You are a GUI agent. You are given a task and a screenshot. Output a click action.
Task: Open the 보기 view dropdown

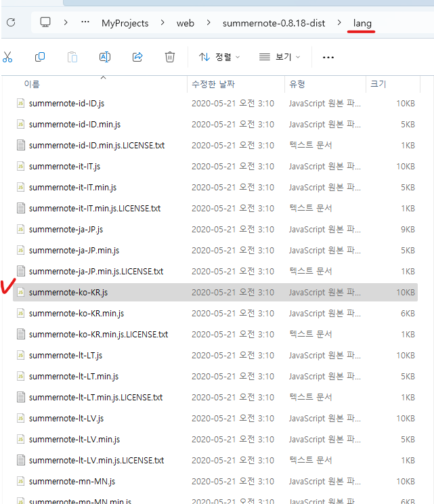280,57
